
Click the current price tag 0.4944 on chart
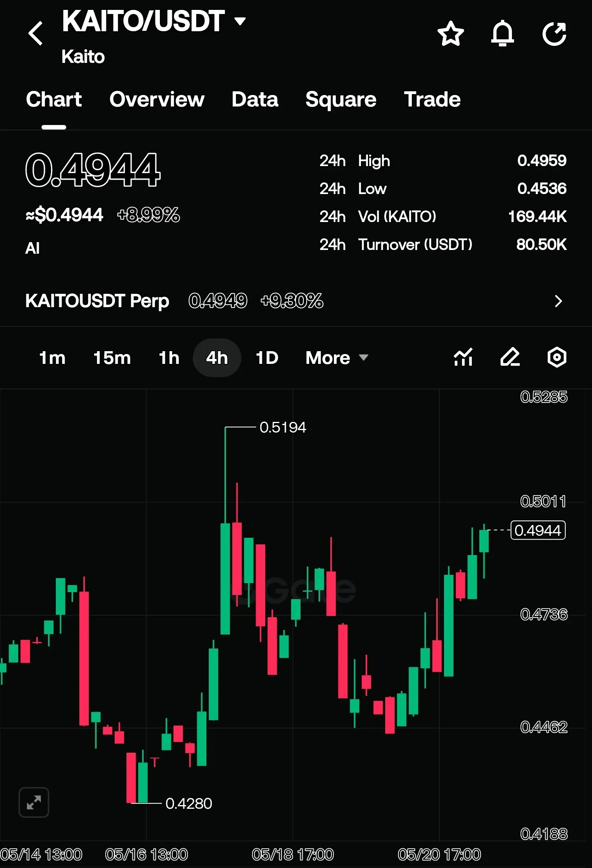pos(538,530)
